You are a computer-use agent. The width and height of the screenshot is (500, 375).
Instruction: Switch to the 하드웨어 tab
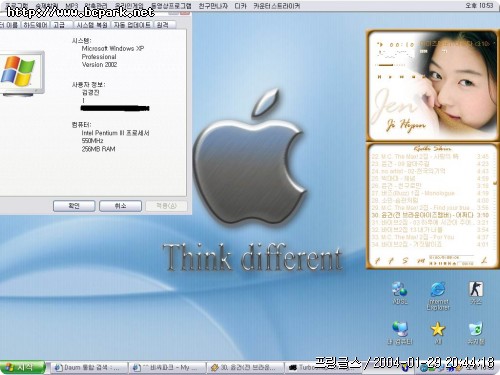point(36,25)
